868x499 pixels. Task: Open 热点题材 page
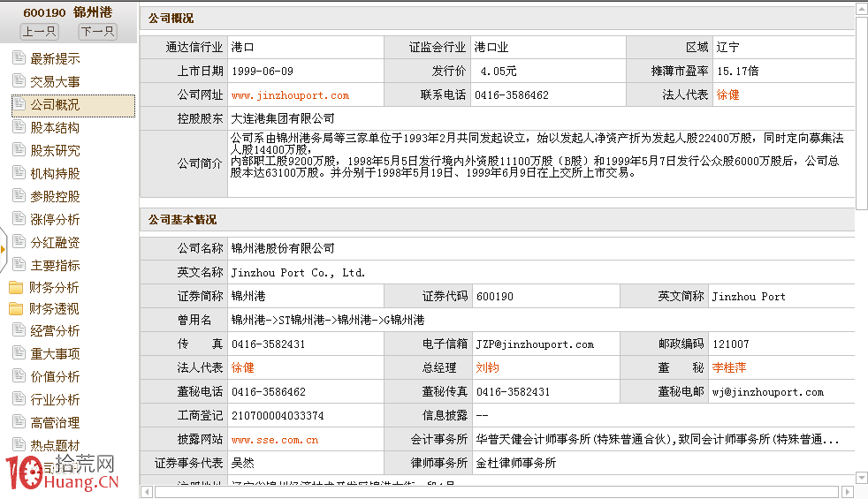[55, 445]
